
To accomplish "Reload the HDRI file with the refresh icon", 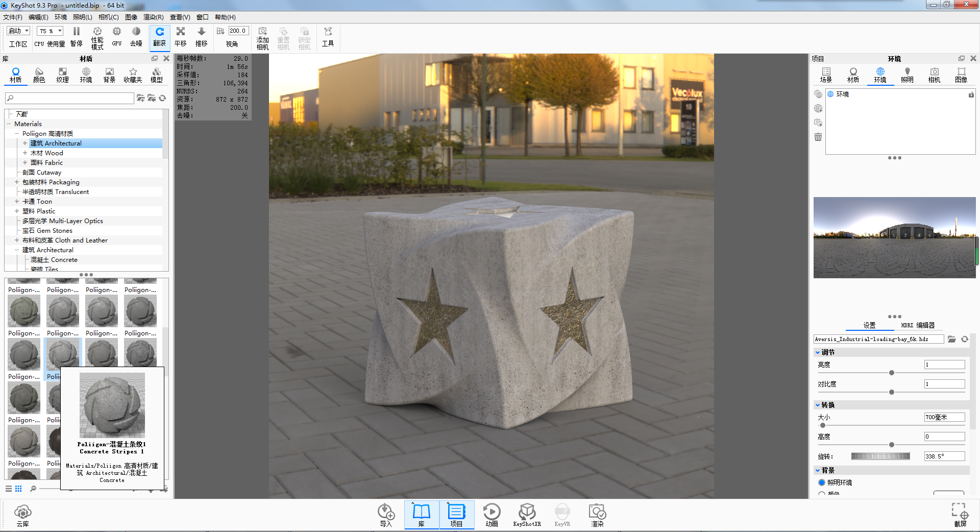I will (x=965, y=339).
